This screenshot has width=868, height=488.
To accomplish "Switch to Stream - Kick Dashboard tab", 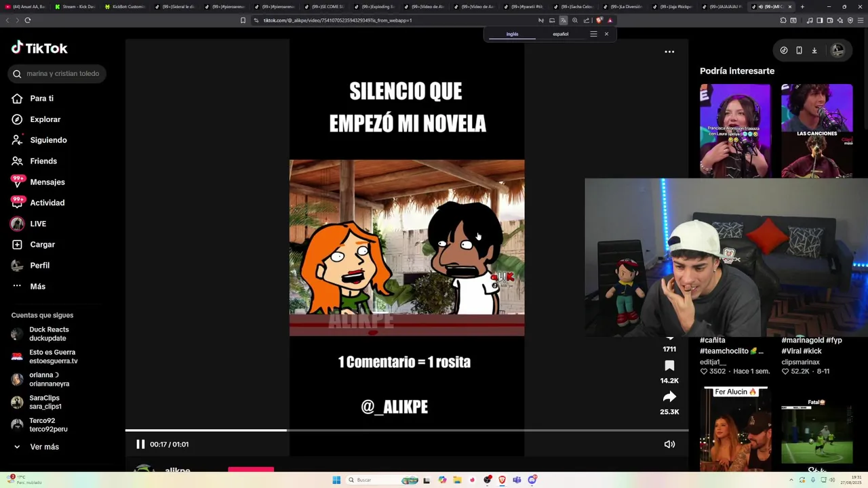I will [75, 7].
